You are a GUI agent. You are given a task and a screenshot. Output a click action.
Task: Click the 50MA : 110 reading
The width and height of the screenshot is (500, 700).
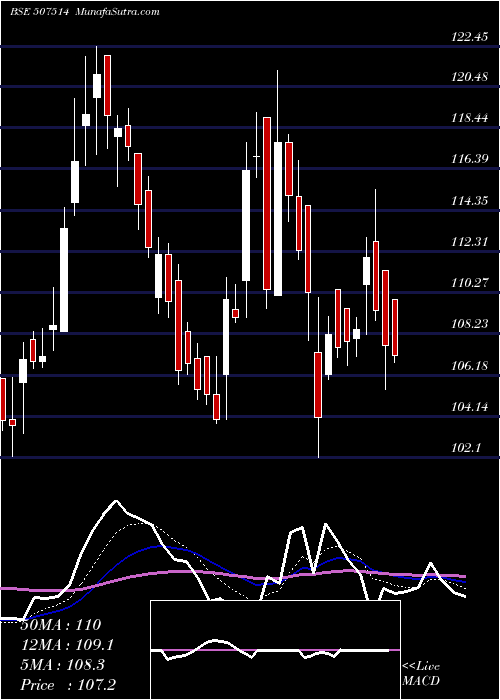point(61,625)
